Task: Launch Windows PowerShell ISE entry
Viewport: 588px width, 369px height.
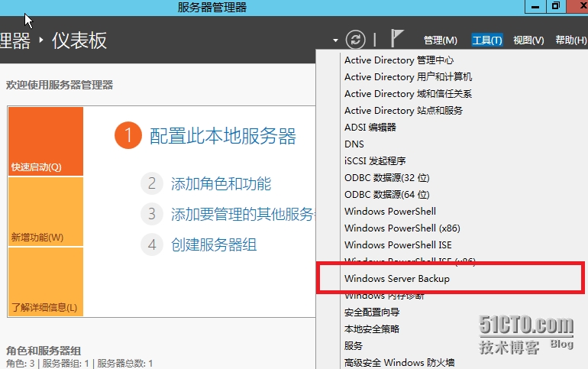Action: pos(398,245)
